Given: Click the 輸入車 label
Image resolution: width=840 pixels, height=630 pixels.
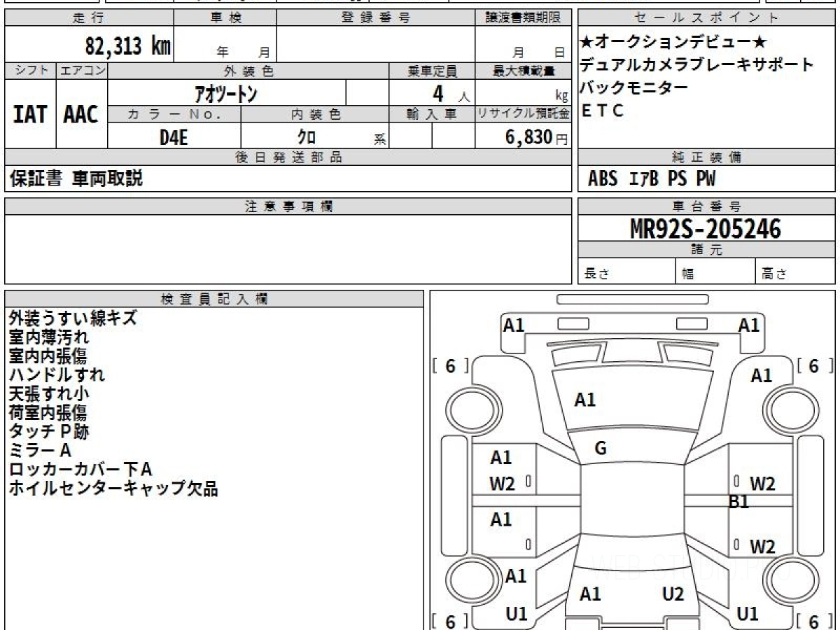Looking at the screenshot, I should tap(432, 114).
